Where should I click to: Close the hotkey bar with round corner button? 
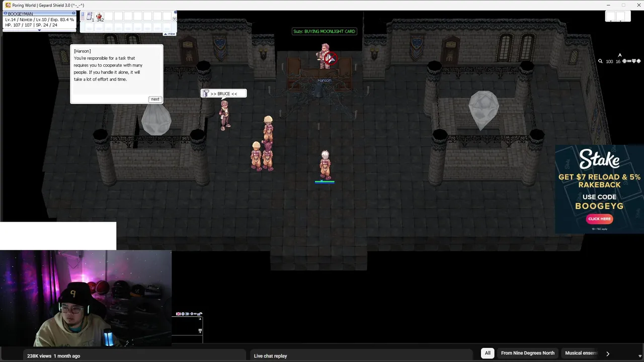pyautogui.click(x=175, y=12)
